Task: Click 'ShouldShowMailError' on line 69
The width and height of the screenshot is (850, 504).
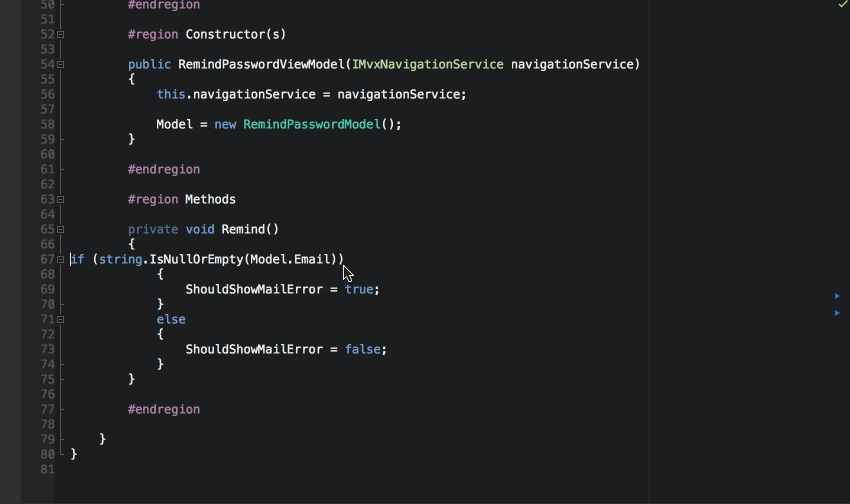Action: (x=254, y=289)
